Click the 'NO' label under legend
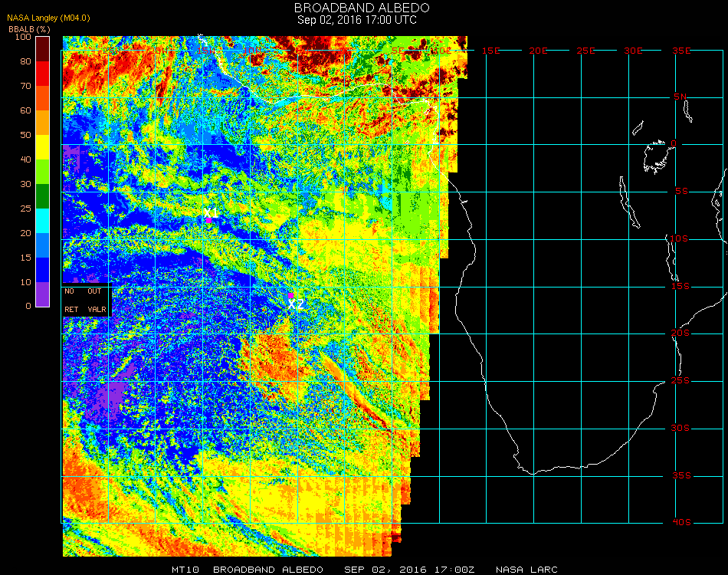This screenshot has height=575, width=728. tap(69, 291)
